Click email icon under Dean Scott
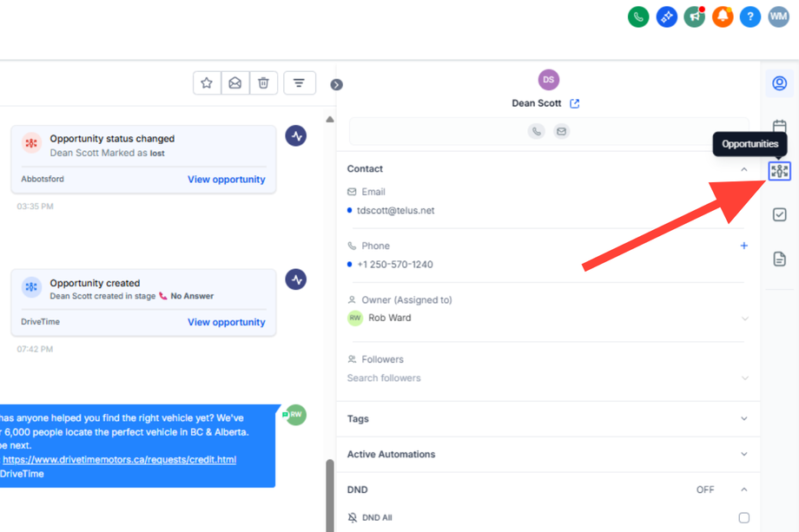This screenshot has height=532, width=799. (x=561, y=131)
